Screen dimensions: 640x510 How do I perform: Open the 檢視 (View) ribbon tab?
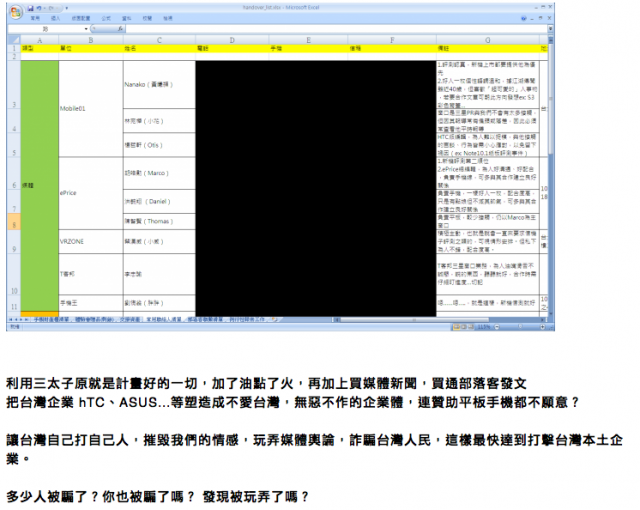pos(167,18)
